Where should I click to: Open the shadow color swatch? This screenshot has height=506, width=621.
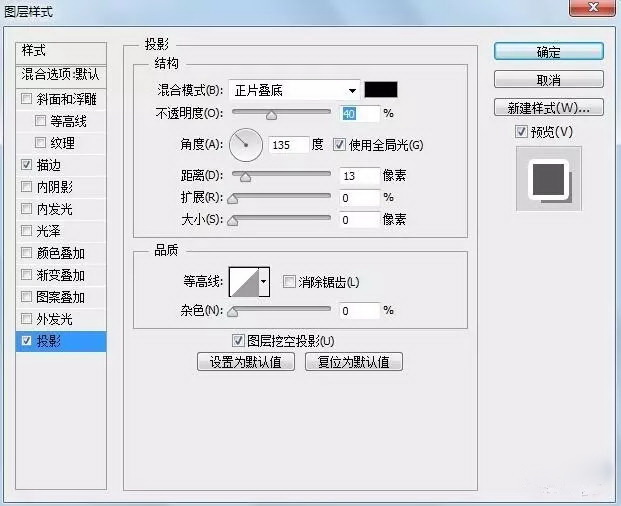(x=381, y=90)
